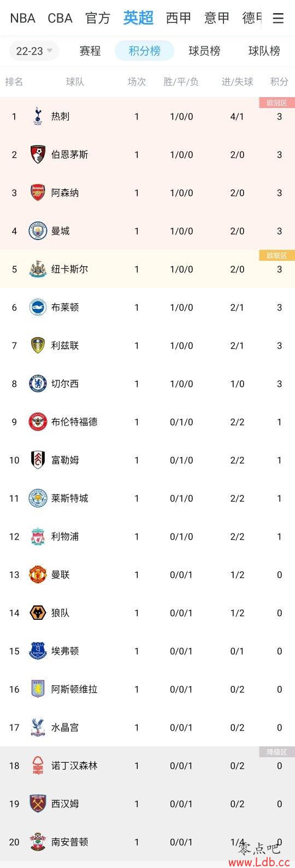Tap the Arsenal (阿森纳) club crest
Screen dimensions: 295x868
coord(38,193)
